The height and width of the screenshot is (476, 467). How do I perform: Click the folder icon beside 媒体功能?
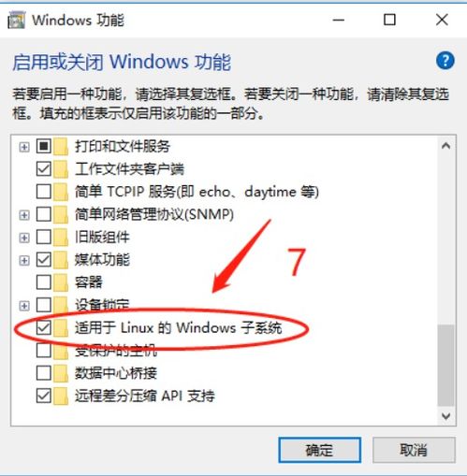61,260
